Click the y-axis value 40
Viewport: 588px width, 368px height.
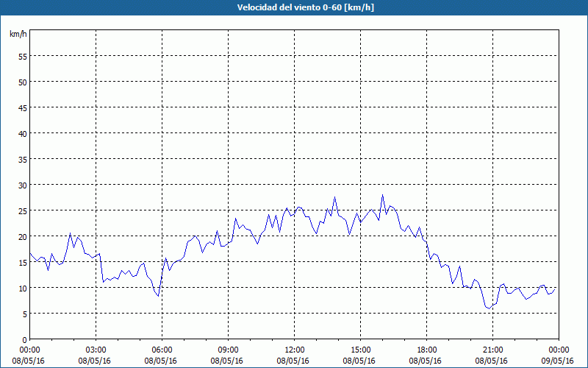[x=23, y=134]
